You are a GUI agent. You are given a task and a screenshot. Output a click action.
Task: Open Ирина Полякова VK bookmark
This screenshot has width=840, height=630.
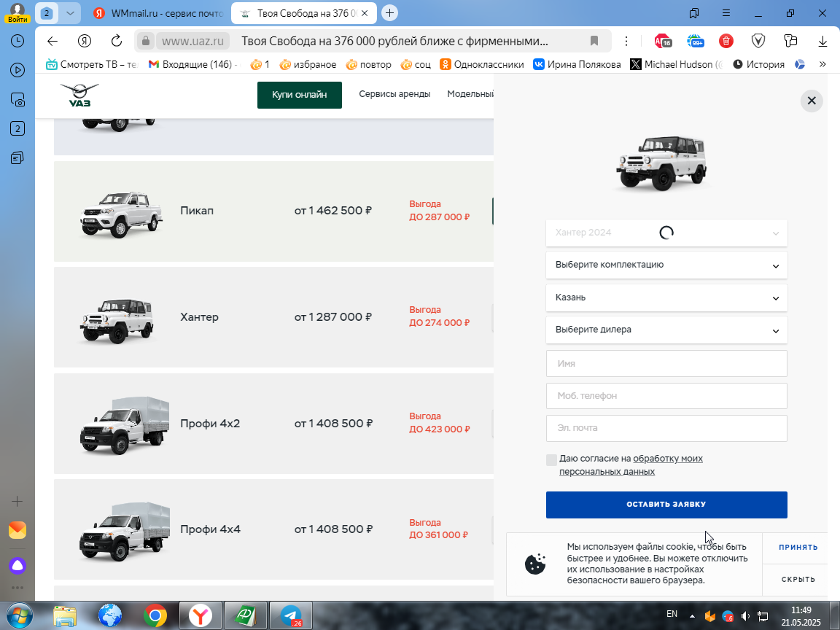pyautogui.click(x=577, y=64)
